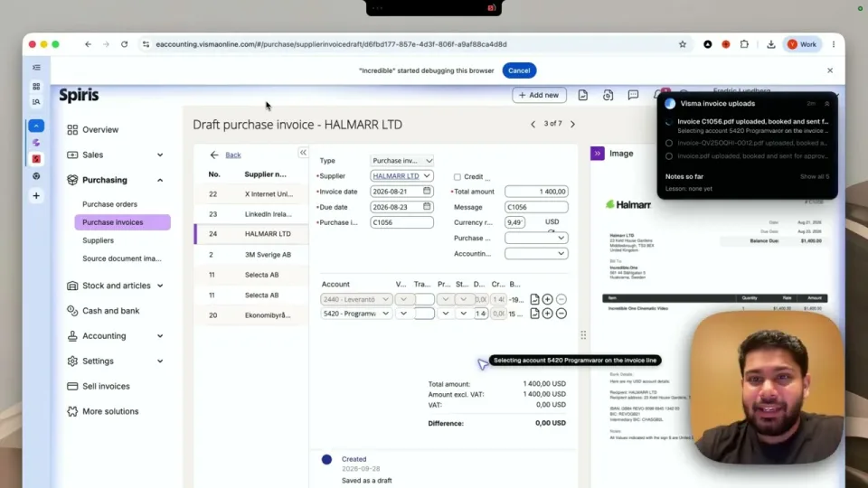This screenshot has height=488, width=868.
Task: Select the X Internet Unl... row
Action: [x=251, y=194]
